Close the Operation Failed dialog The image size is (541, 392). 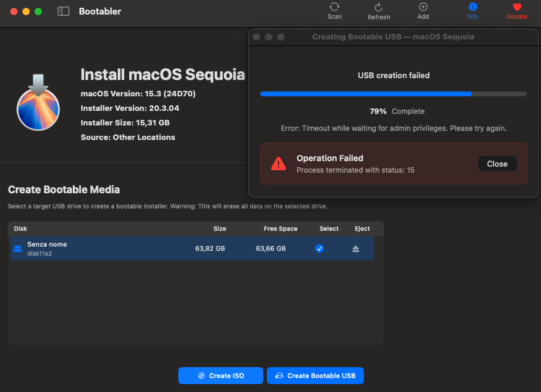click(497, 164)
